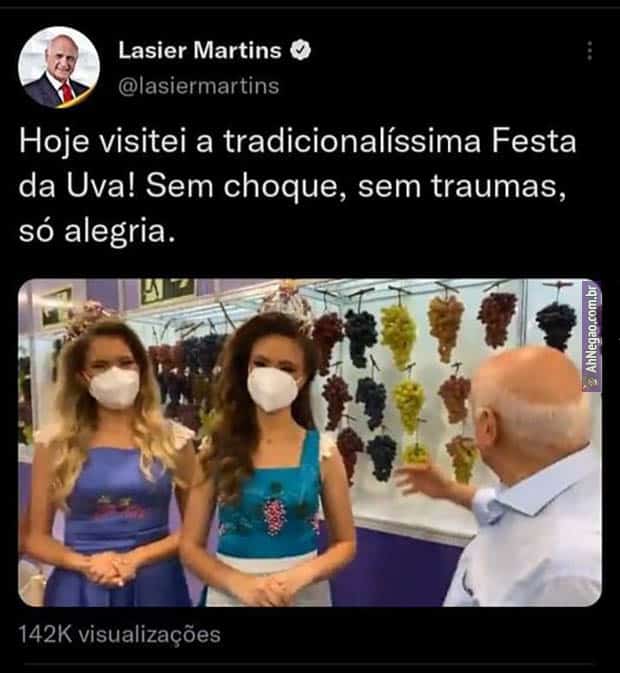
Task: Click the tweet line starting "Hoje visitei"
Action: click(x=297, y=141)
